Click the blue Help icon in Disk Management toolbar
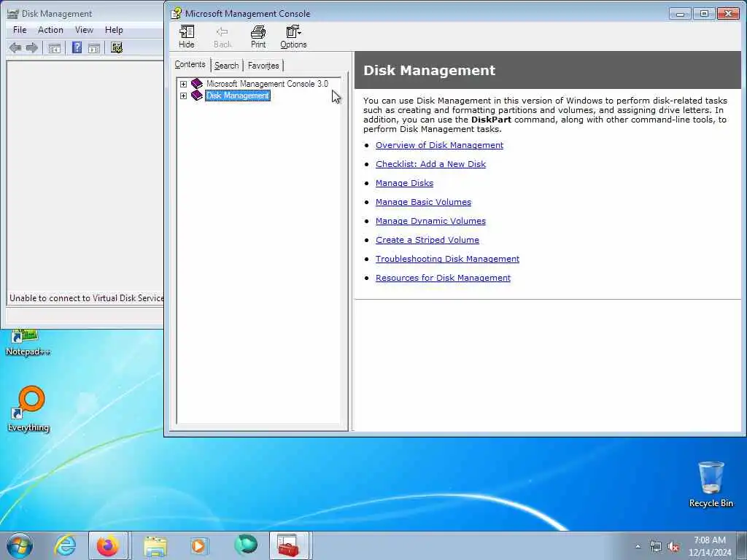 (77, 47)
